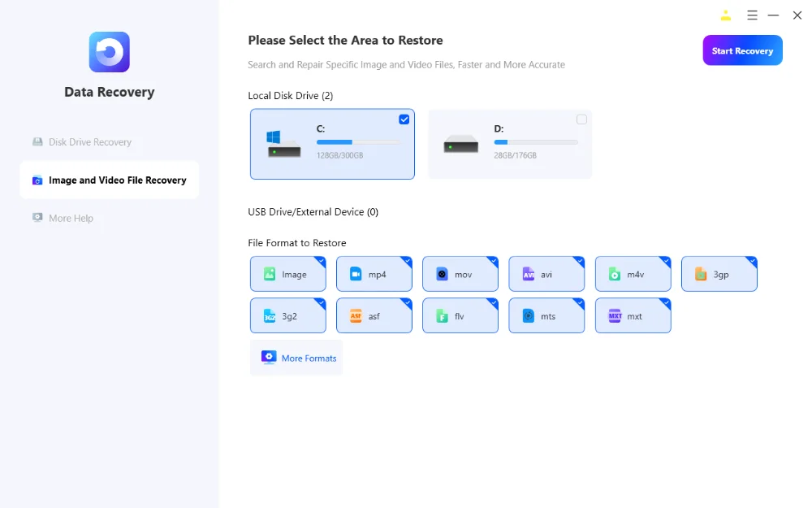This screenshot has width=812, height=508.
Task: Click the Windows C: drive icon
Action: 283,145
